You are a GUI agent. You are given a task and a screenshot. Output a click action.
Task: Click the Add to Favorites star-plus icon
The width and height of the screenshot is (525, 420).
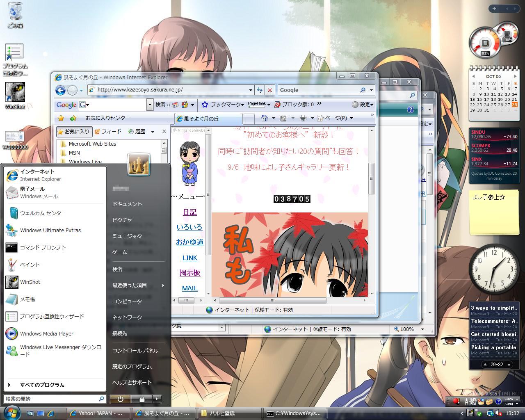click(x=73, y=118)
